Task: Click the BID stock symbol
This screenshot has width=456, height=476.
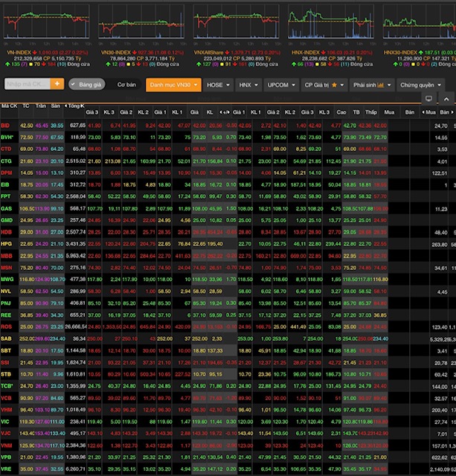Action: [x=5, y=126]
